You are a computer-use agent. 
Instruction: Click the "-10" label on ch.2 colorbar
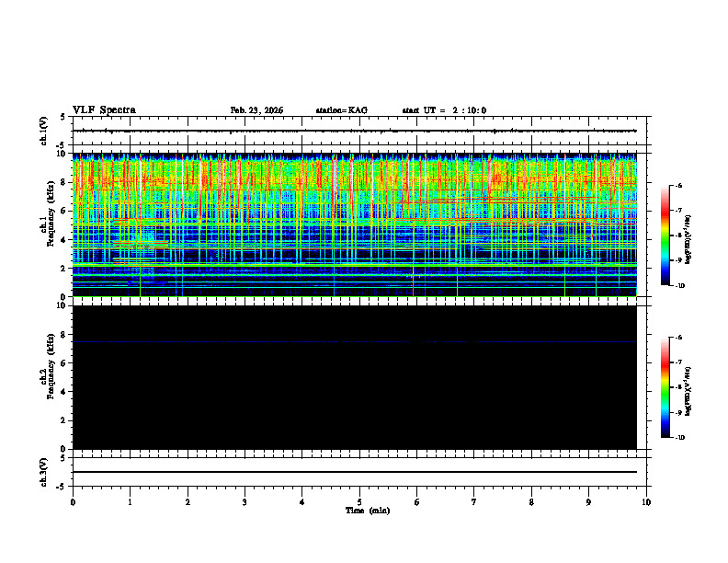point(679,438)
